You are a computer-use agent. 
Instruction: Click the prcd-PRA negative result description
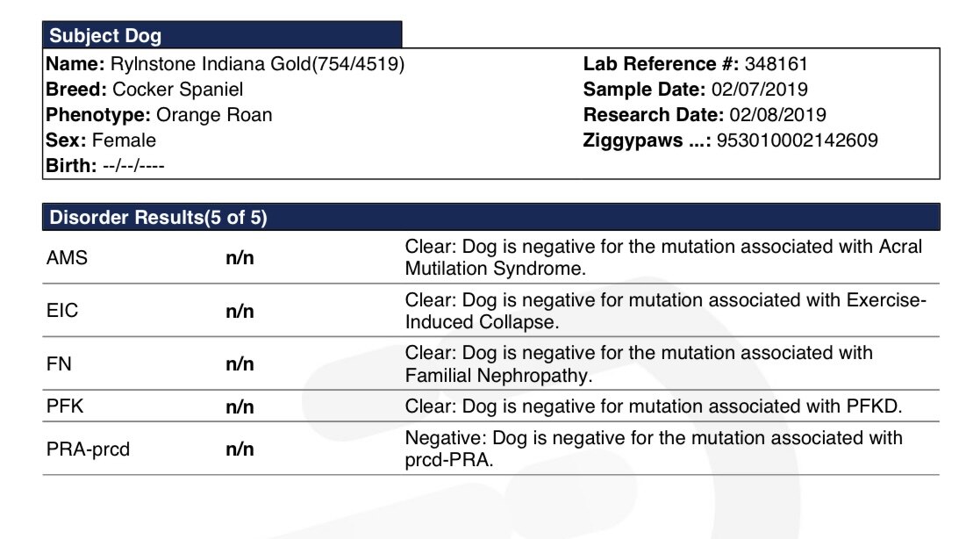654,449
